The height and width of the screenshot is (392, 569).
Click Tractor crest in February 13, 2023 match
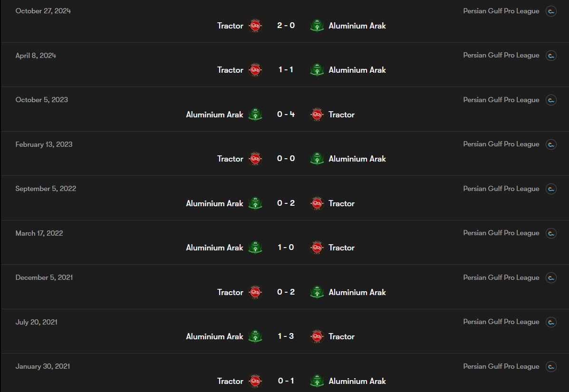tap(255, 159)
